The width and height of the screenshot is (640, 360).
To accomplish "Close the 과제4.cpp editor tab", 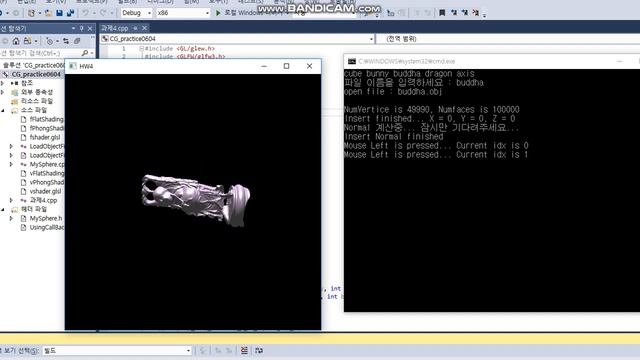I will [144, 28].
